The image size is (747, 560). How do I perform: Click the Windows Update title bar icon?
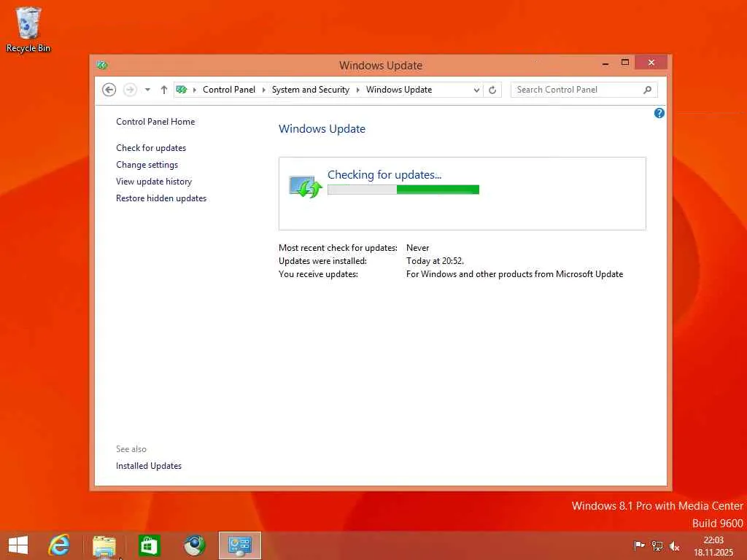coord(102,65)
